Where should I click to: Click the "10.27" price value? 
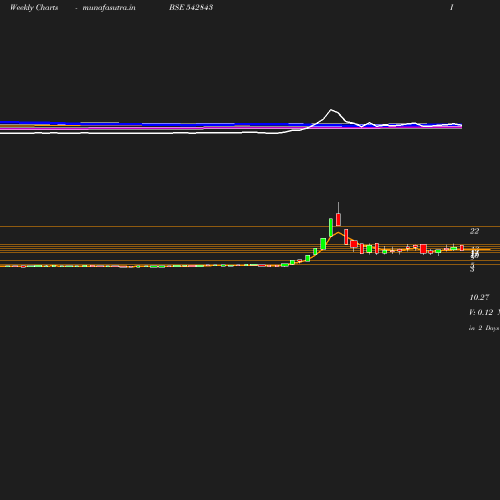(479, 297)
